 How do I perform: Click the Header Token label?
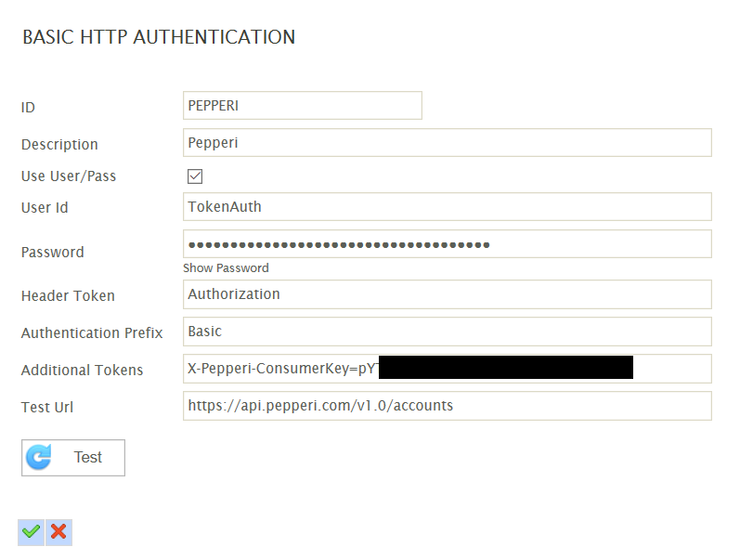(x=68, y=295)
